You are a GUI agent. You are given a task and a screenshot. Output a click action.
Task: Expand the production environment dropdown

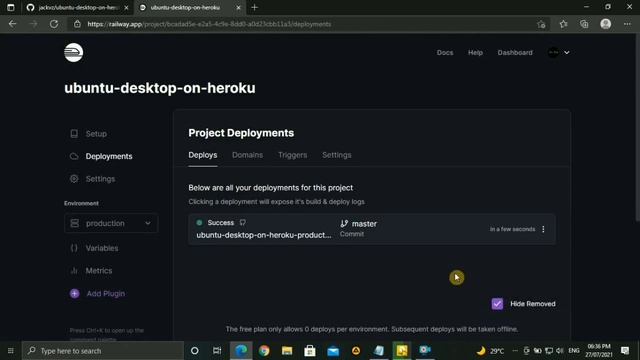(111, 223)
